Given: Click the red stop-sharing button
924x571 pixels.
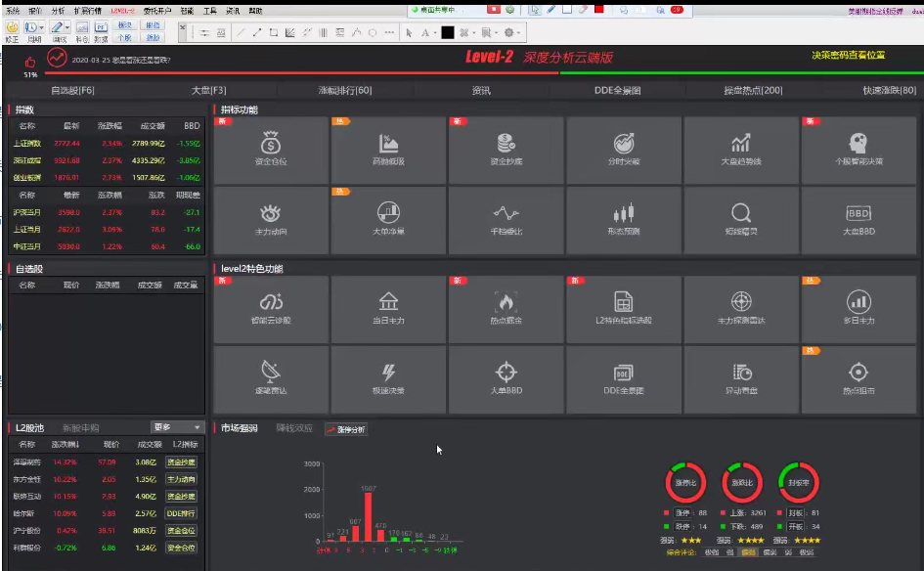Looking at the screenshot, I should click(494, 10).
